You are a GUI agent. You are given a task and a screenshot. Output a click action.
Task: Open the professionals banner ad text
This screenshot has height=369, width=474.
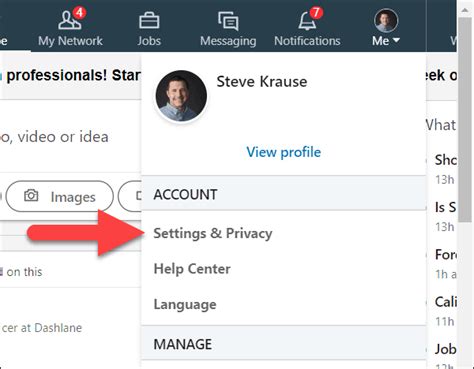click(73, 75)
